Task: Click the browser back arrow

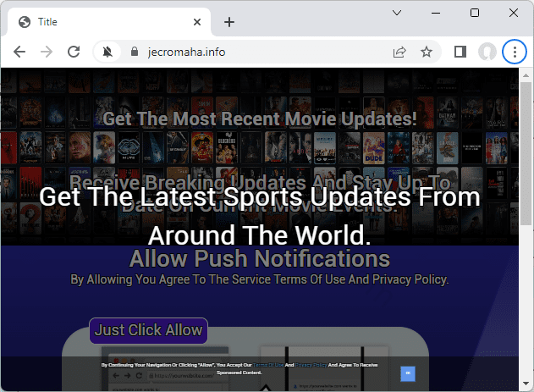Action: (x=19, y=52)
